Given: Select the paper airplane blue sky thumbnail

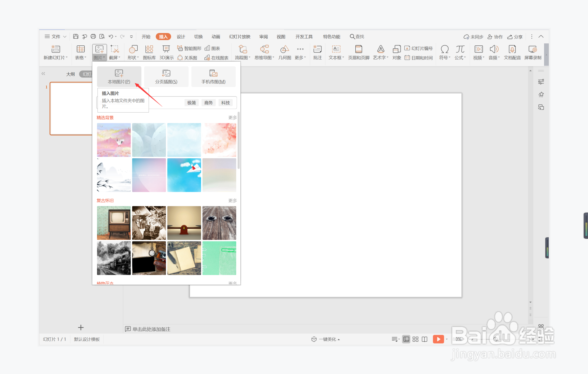Looking at the screenshot, I should tap(184, 175).
